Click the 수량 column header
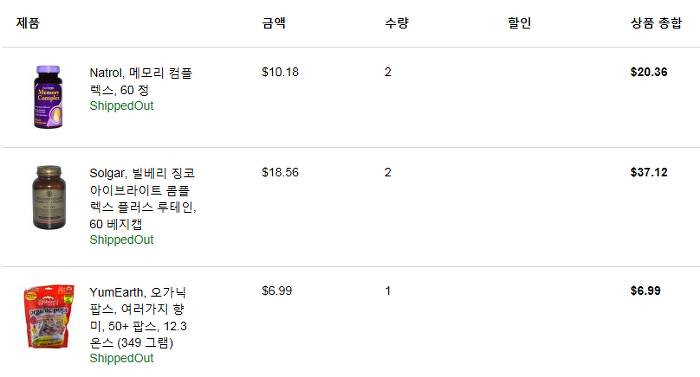This screenshot has width=700, height=377. point(396,23)
